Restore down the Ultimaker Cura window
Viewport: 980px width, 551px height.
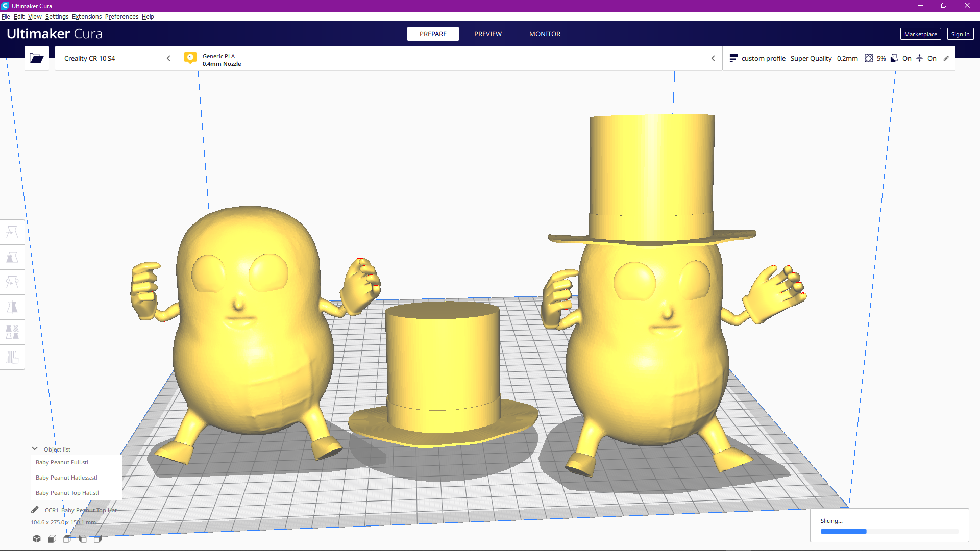click(x=944, y=6)
